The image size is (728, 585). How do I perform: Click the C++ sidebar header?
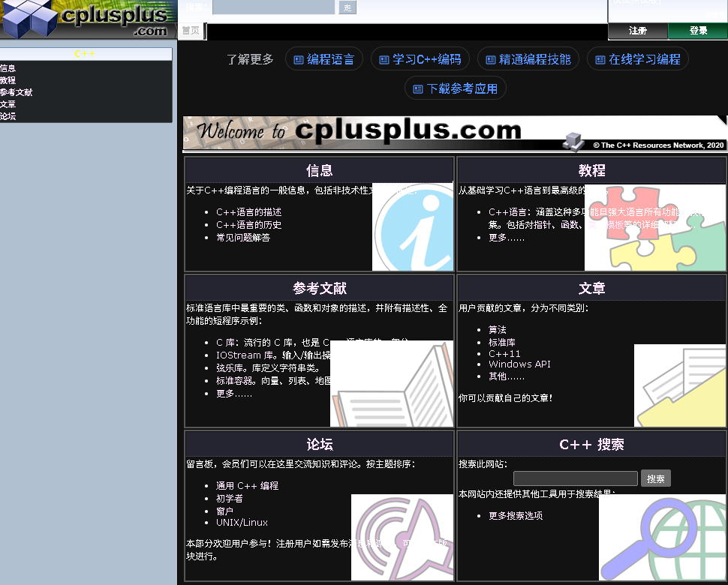click(x=86, y=54)
